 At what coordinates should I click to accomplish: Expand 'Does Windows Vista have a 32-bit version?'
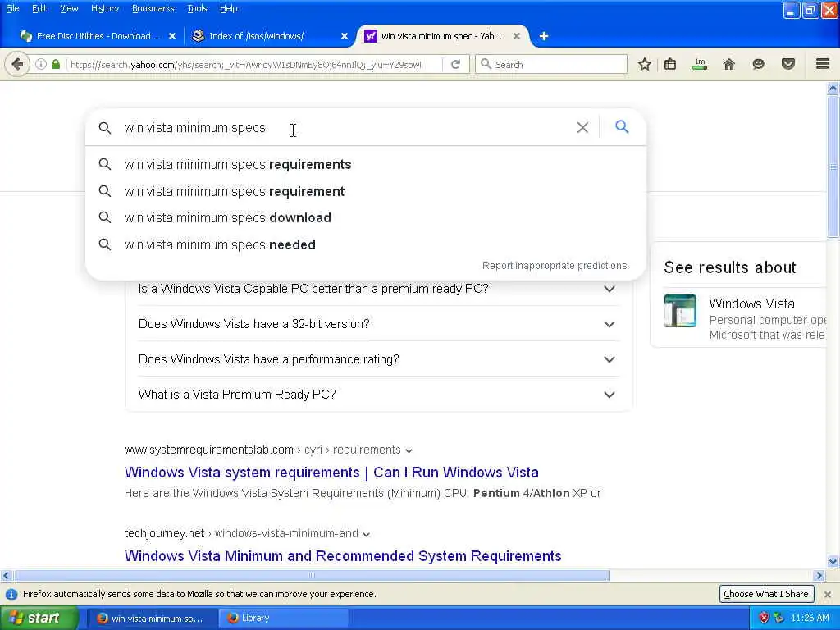coord(379,324)
